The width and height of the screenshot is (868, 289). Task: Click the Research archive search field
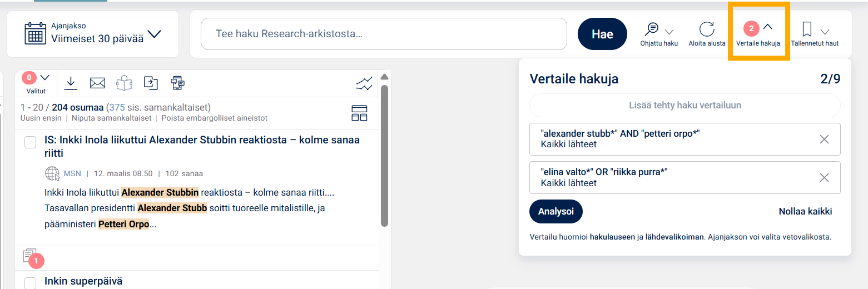384,34
